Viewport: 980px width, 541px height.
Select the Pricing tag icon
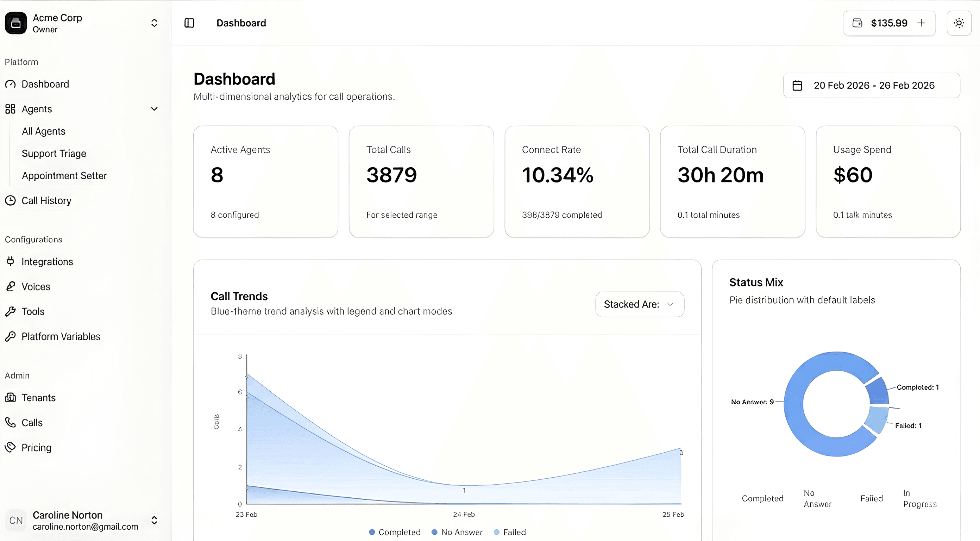10,447
